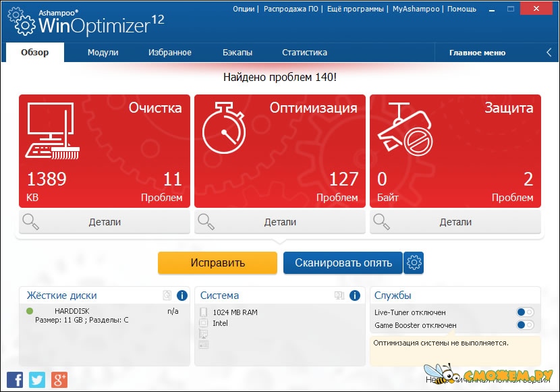Click the HARDDISK green status dot
This screenshot has height=392, width=560.
[30, 311]
